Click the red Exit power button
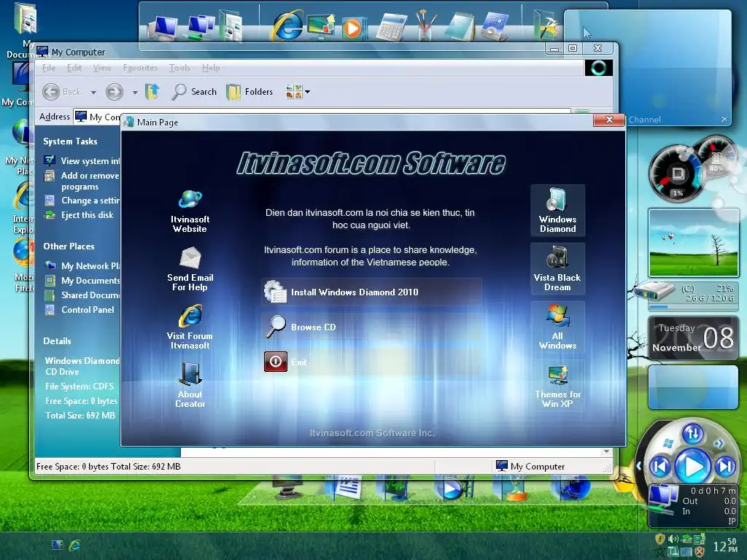Image resolution: width=747 pixels, height=560 pixels. pyautogui.click(x=275, y=362)
